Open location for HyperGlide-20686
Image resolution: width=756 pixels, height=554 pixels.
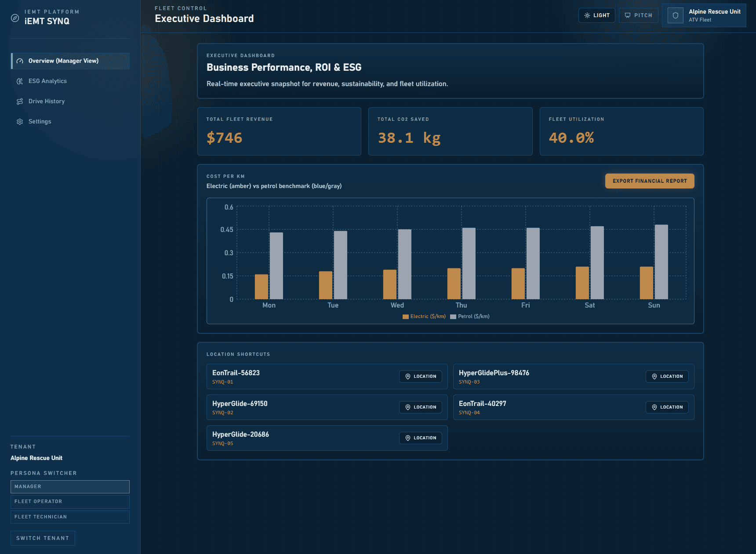(x=420, y=438)
